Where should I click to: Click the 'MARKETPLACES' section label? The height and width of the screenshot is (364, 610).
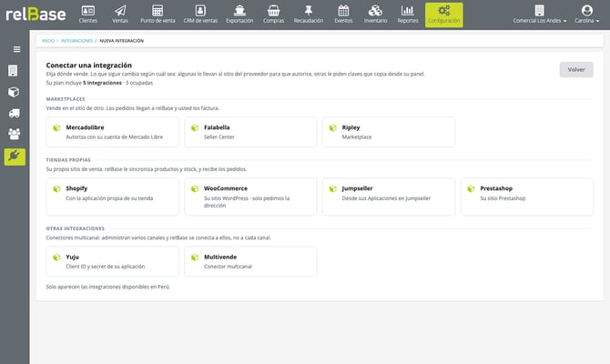coord(66,99)
